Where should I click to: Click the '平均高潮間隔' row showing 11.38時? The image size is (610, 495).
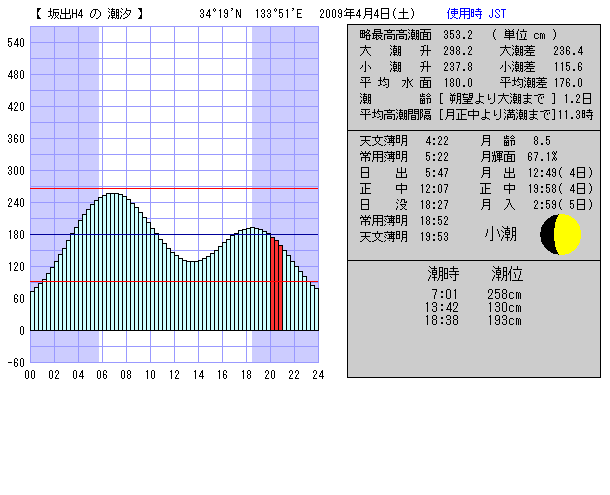pyautogui.click(x=477, y=115)
